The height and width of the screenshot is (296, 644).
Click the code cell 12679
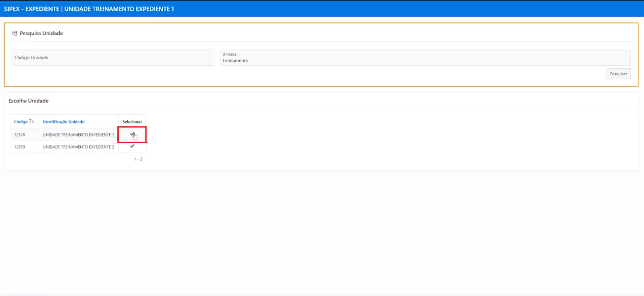(x=19, y=147)
